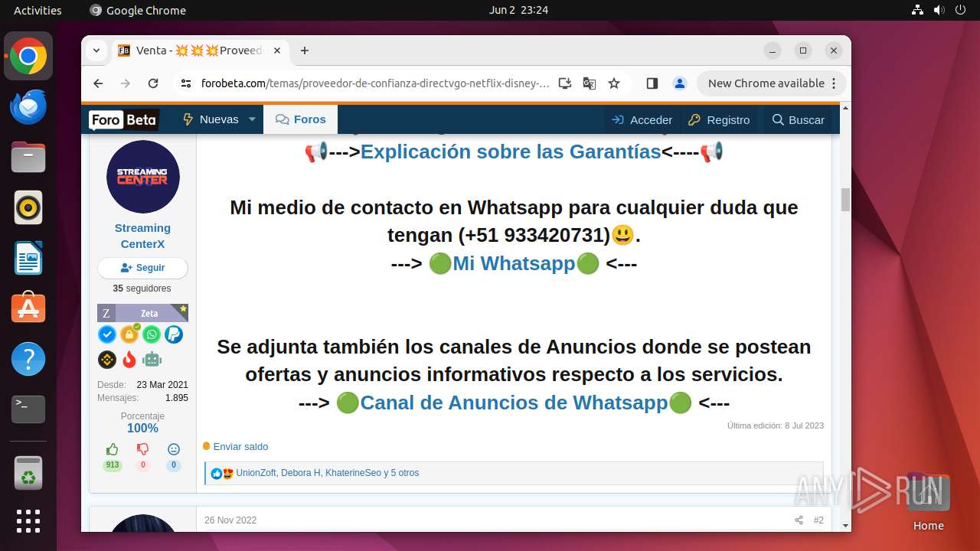The width and height of the screenshot is (980, 551).
Task: Open Chrome profile avatar menu
Action: (x=679, y=83)
